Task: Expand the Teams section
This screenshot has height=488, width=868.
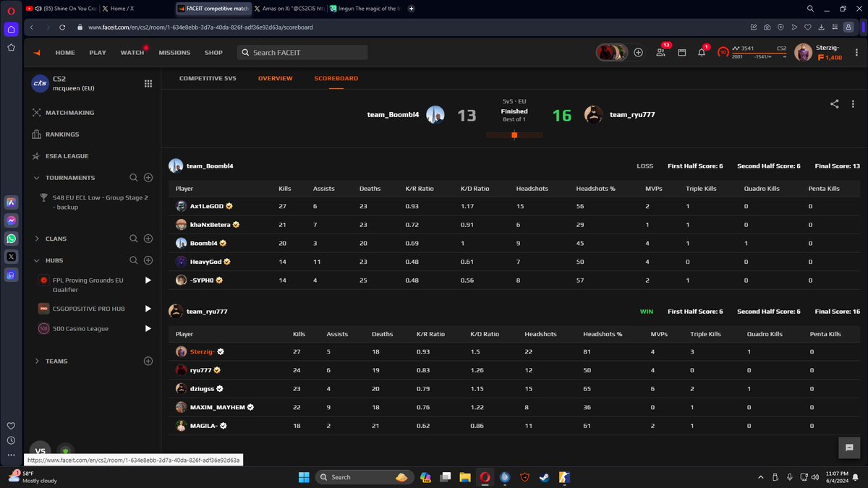Action: (37, 361)
